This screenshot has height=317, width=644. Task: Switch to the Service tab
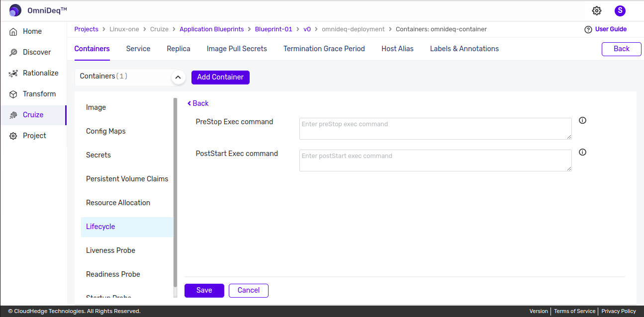tap(138, 49)
